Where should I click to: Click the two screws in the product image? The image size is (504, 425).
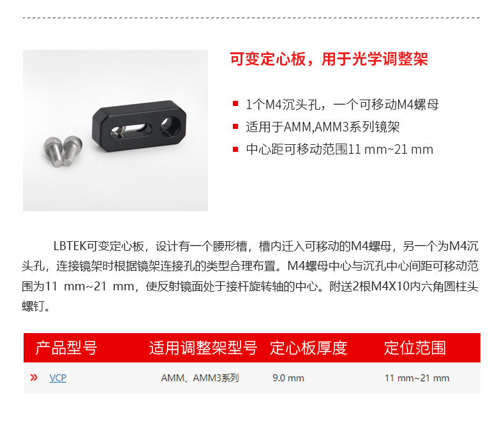[63, 151]
